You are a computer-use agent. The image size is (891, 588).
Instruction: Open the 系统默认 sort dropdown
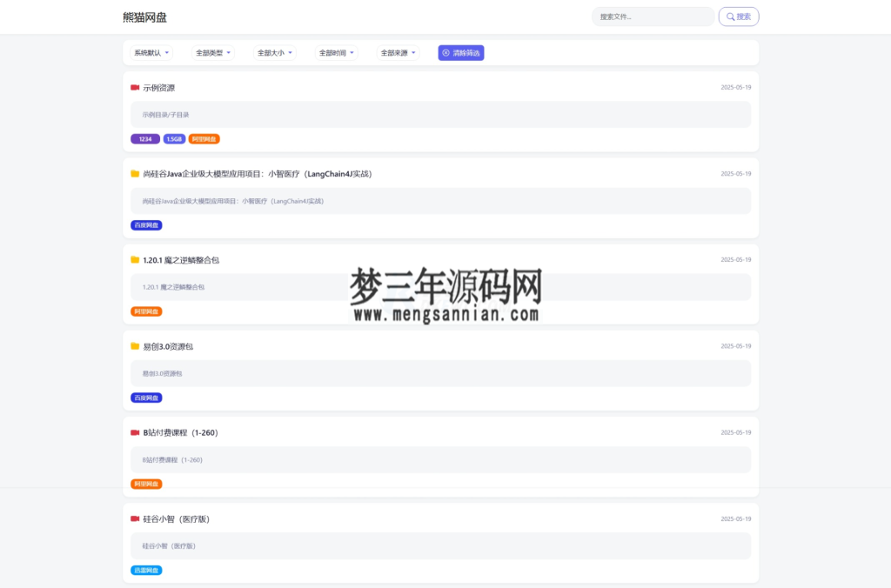pos(150,52)
